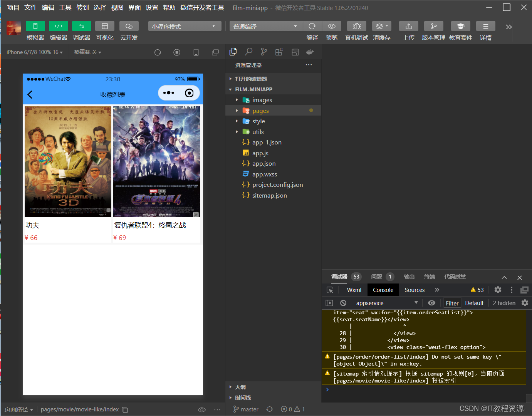Expand the style folder
Image resolution: width=532 pixels, height=416 pixels.
[274, 121]
